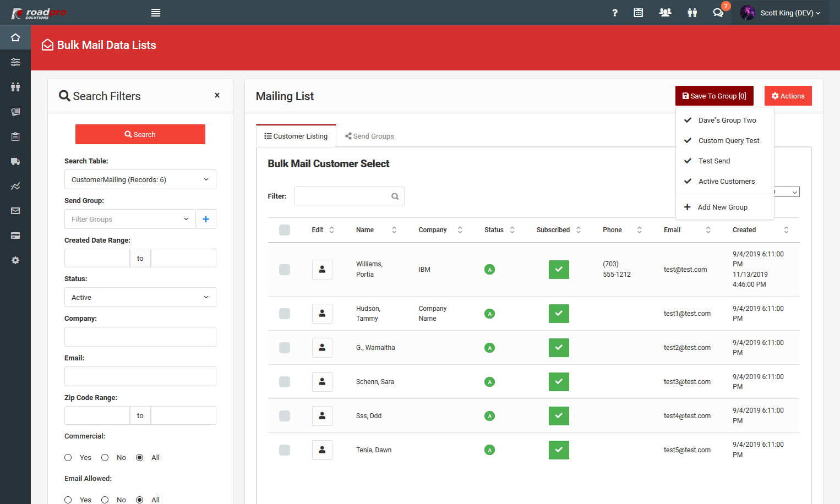Open the Filter Groups dropdown
840x504 pixels.
130,219
